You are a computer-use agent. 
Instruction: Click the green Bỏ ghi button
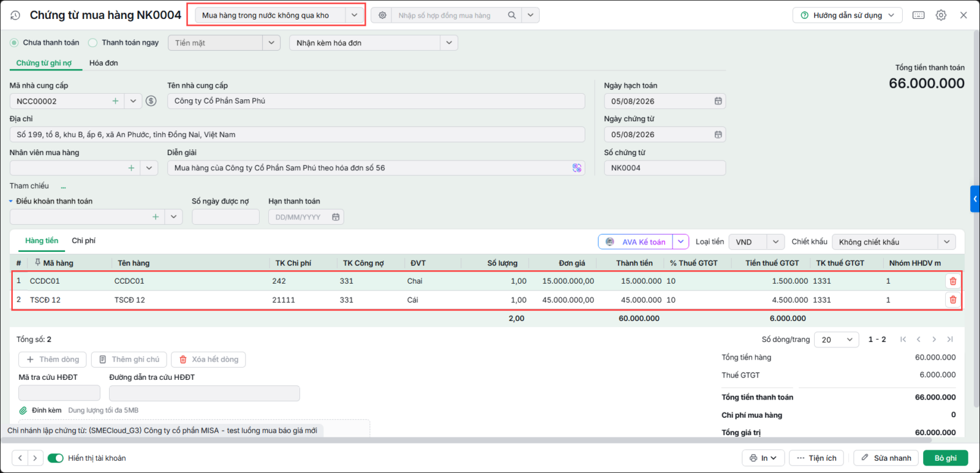(946, 458)
